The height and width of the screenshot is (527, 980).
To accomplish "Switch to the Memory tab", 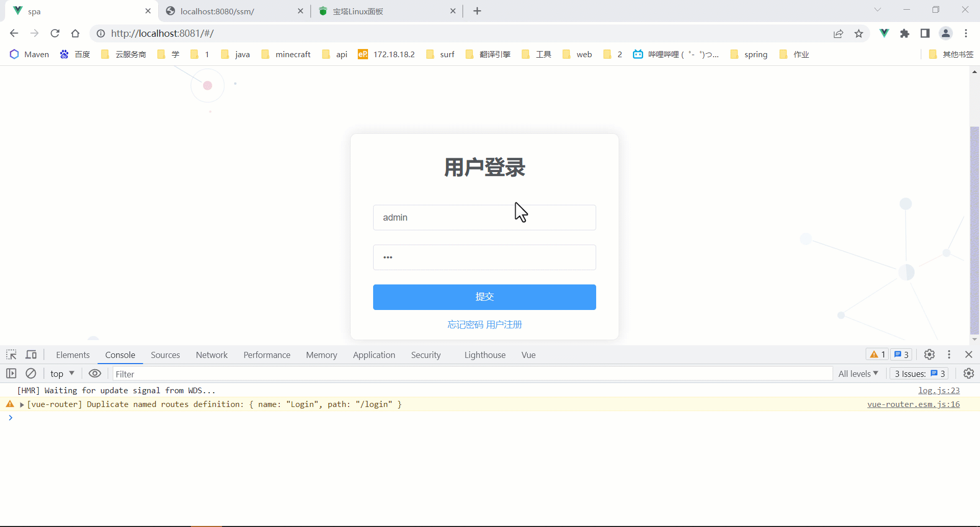I will [322, 355].
